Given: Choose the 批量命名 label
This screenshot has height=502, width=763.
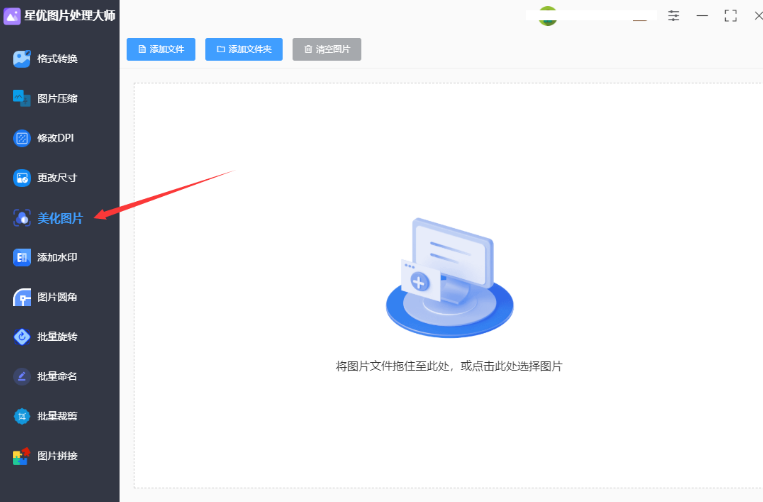Looking at the screenshot, I should coord(57,376).
